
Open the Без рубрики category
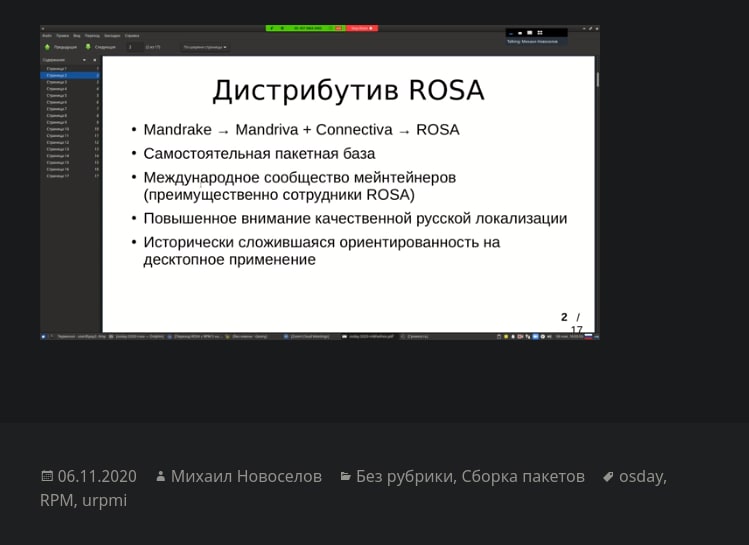pos(404,476)
